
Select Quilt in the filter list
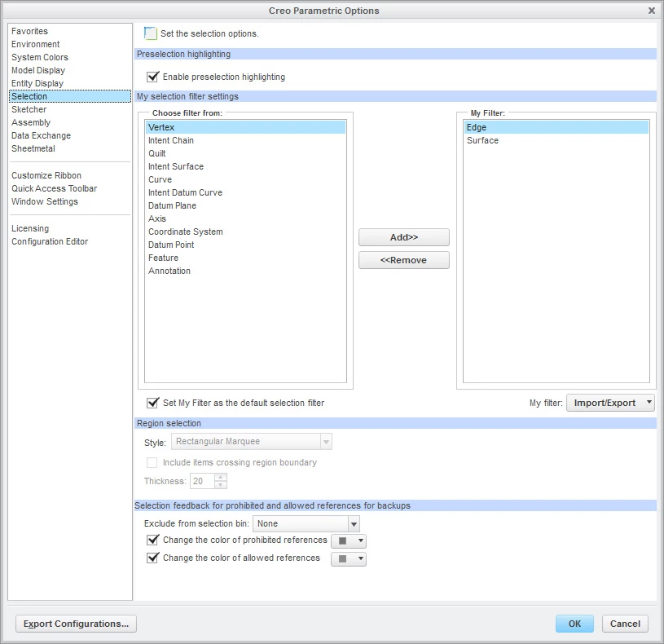[x=245, y=153]
